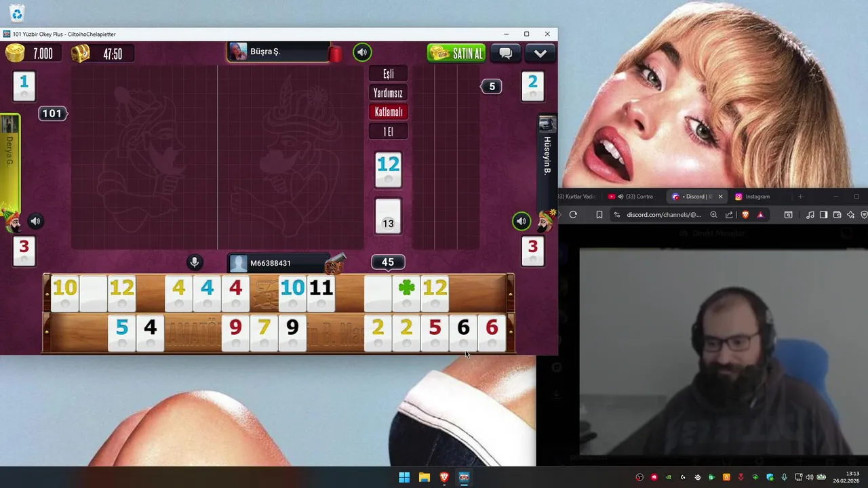Draw from the tile stack showing 13
This screenshot has height=488, width=868.
388,217
